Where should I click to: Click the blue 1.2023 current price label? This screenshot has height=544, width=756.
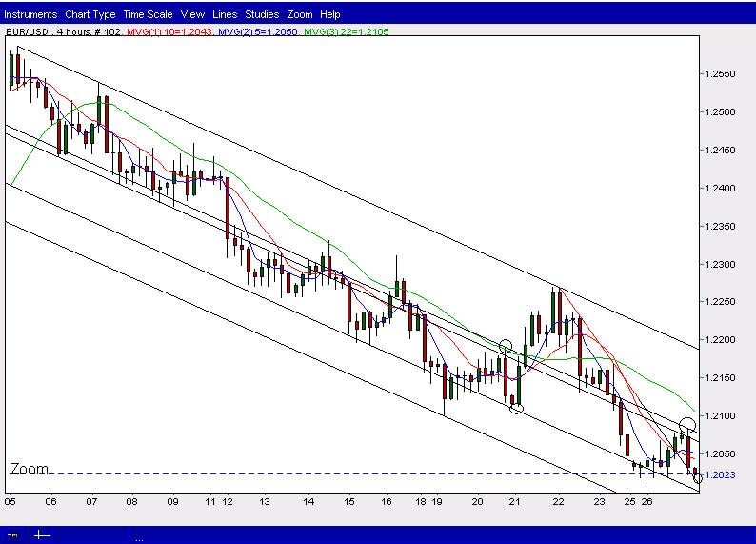point(721,475)
